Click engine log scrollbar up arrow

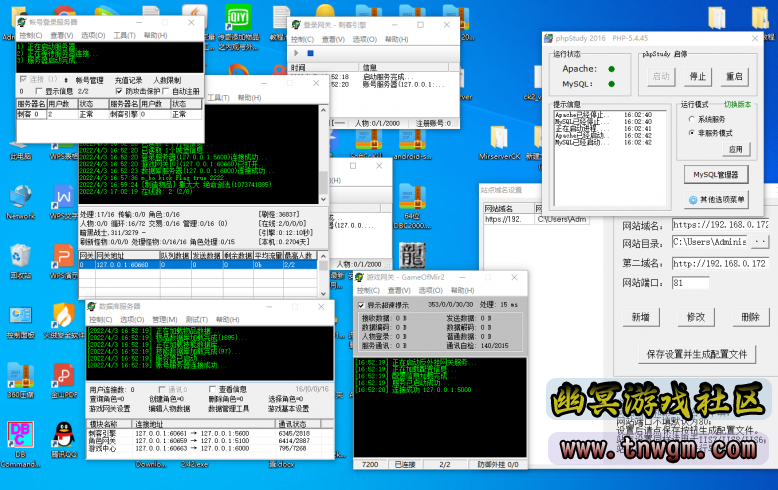(x=323, y=110)
